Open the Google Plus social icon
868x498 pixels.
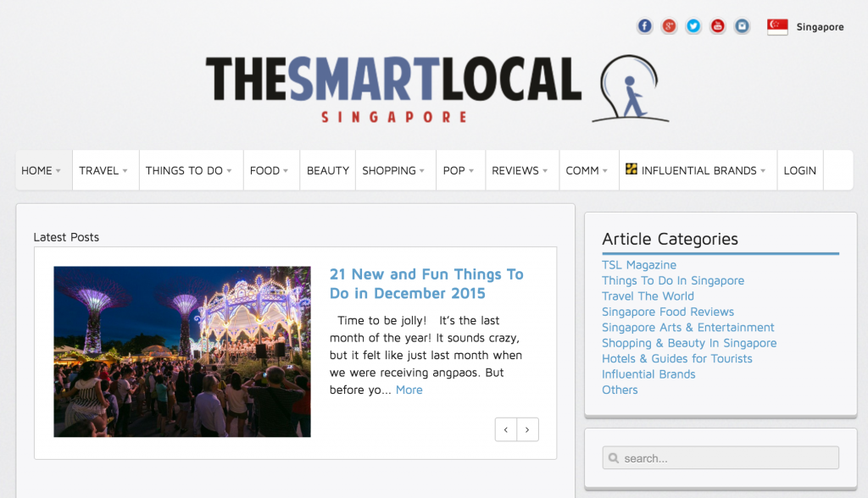coord(669,26)
